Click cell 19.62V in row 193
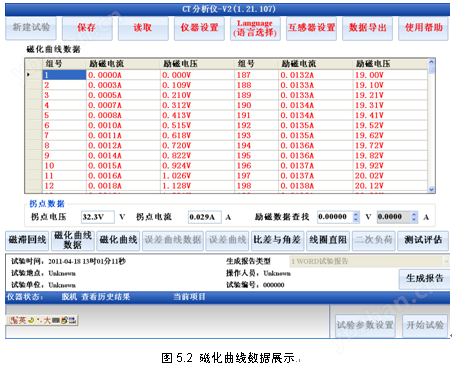452x365 pixels. (x=390, y=135)
